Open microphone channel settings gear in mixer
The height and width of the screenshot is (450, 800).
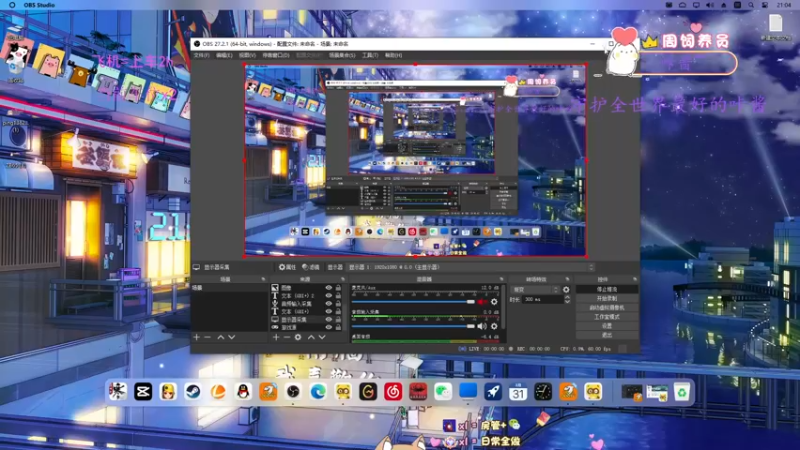click(494, 302)
